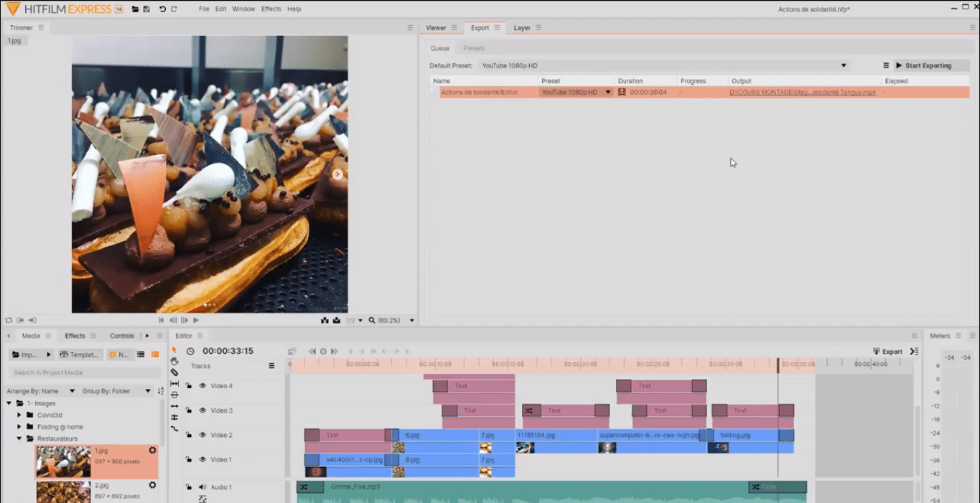The image size is (980, 503).
Task: Open the Effects menu
Action: coord(271,9)
